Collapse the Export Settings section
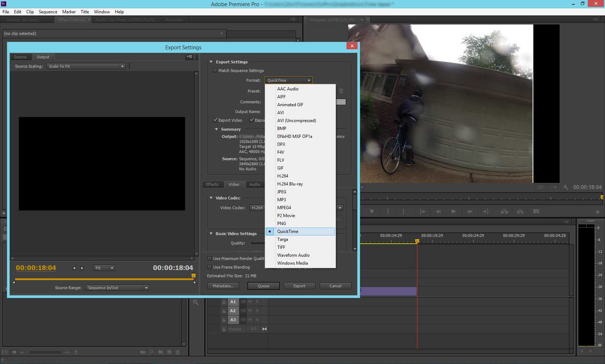This screenshot has width=605, height=364. pos(211,62)
